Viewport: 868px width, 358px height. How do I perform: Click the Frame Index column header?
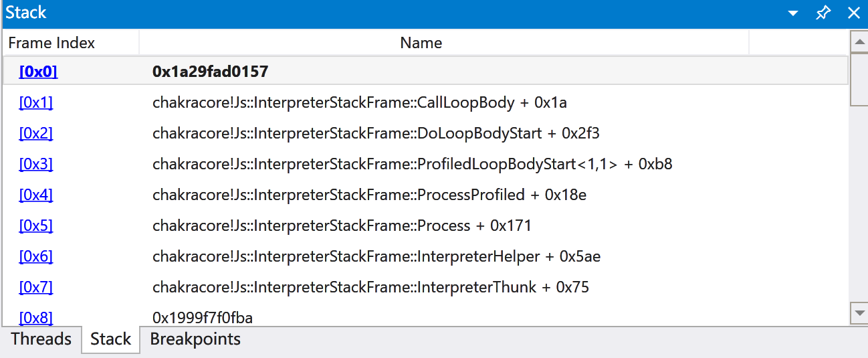click(x=51, y=43)
